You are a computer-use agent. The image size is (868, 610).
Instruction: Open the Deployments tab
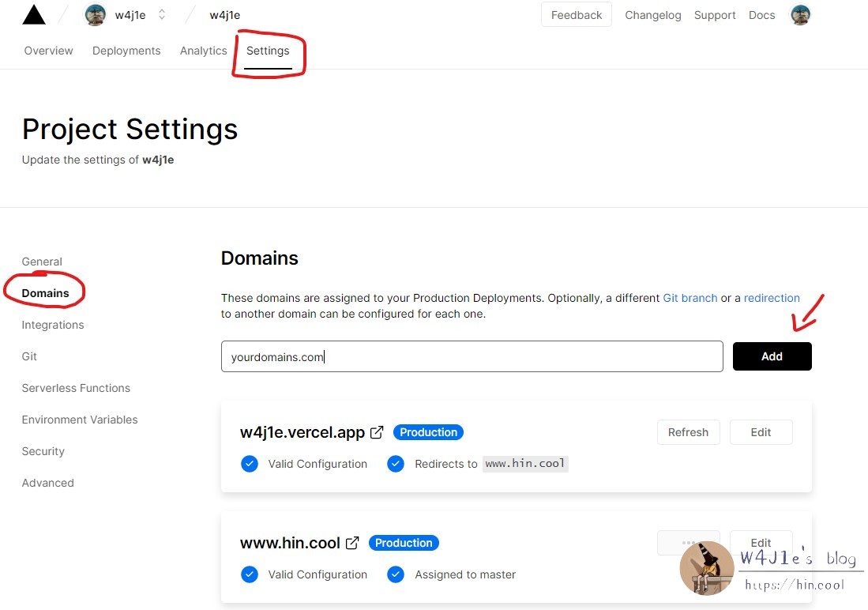126,51
